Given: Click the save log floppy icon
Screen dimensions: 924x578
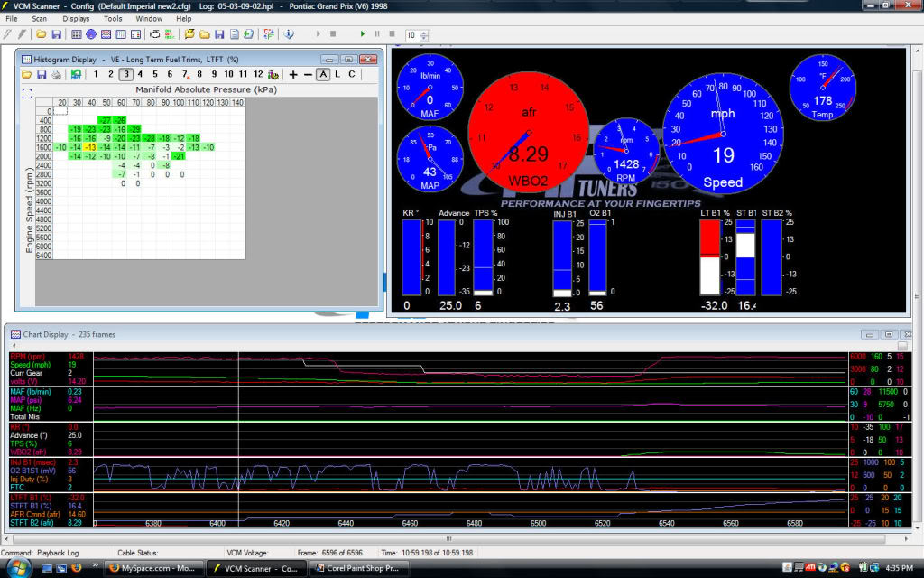Looking at the screenshot, I should tap(219, 34).
